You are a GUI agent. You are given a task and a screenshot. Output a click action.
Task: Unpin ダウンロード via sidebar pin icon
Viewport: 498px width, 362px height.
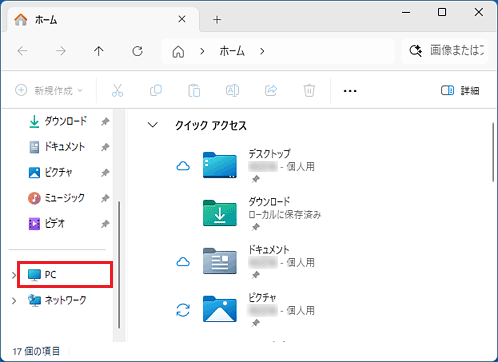click(105, 122)
